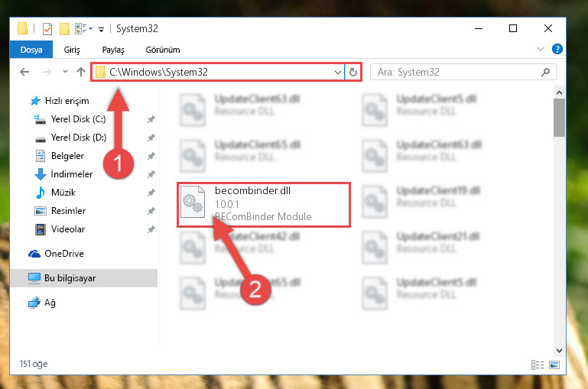Click the Ara: System32 search field
The image size is (588, 389).
(x=456, y=72)
